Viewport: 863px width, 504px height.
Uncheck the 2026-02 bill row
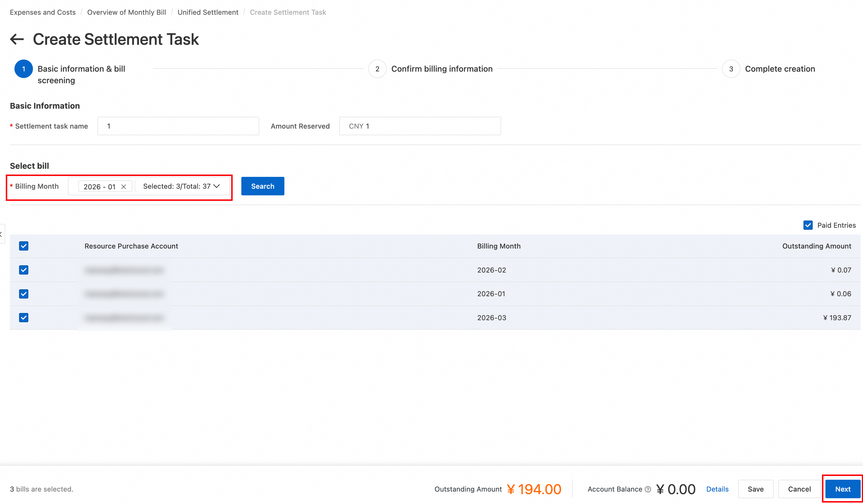[x=24, y=270]
